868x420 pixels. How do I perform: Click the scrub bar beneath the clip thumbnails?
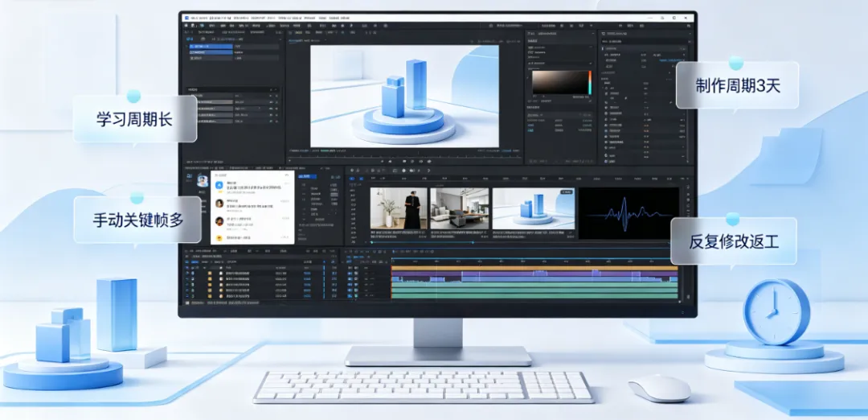tap(520, 242)
